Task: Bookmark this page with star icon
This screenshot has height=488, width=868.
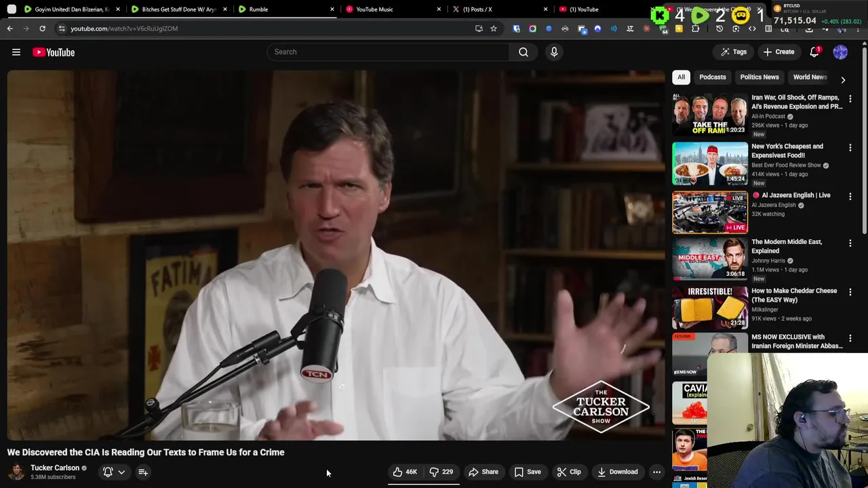Action: click(x=494, y=28)
